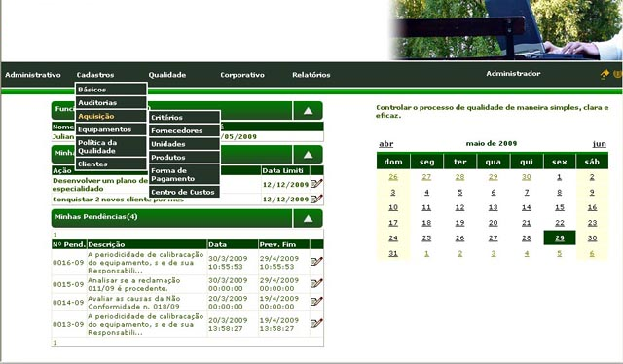Open edit icon for pendência 0013-09
The height and width of the screenshot is (364, 623).
click(x=316, y=323)
